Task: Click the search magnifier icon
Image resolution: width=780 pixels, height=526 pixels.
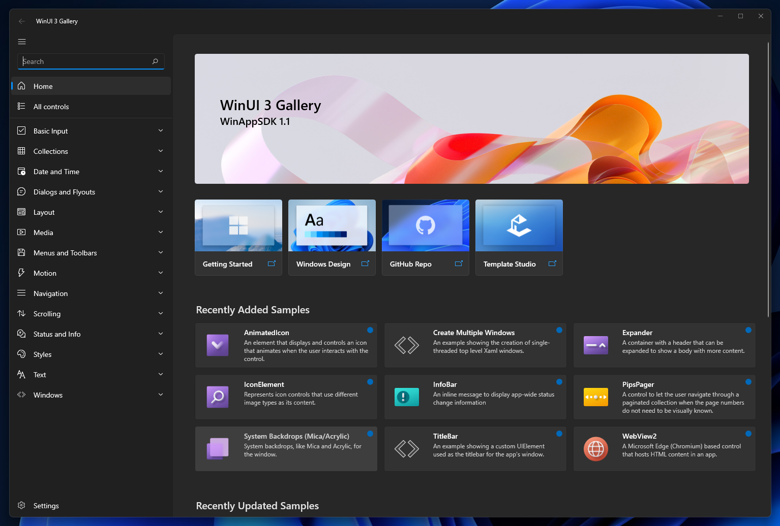Action: tap(155, 61)
